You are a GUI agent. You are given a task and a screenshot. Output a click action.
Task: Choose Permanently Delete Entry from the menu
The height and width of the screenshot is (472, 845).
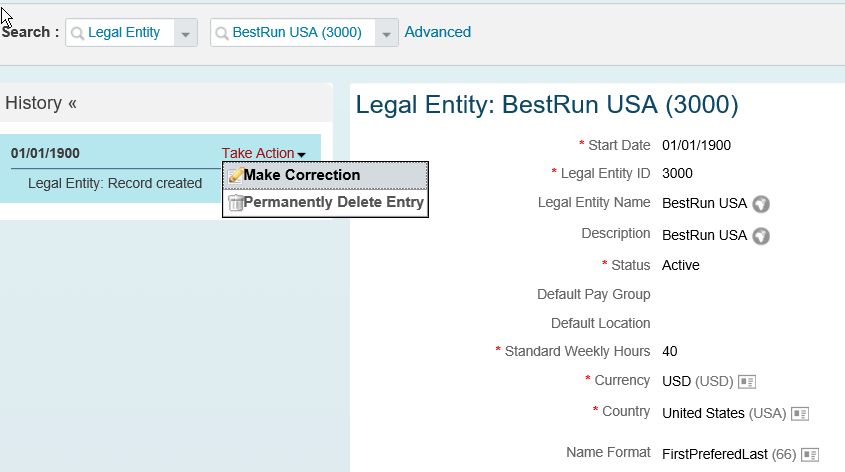click(325, 203)
